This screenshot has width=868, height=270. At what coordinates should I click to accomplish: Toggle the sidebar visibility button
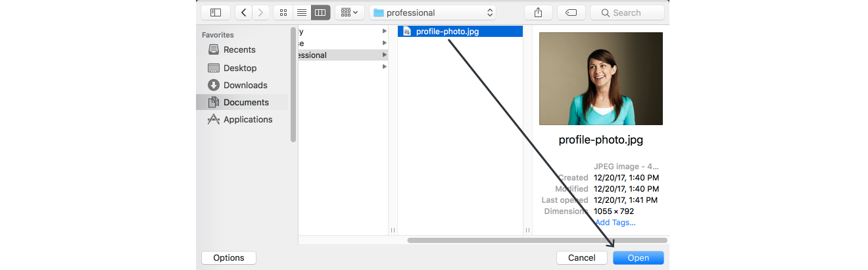[216, 13]
